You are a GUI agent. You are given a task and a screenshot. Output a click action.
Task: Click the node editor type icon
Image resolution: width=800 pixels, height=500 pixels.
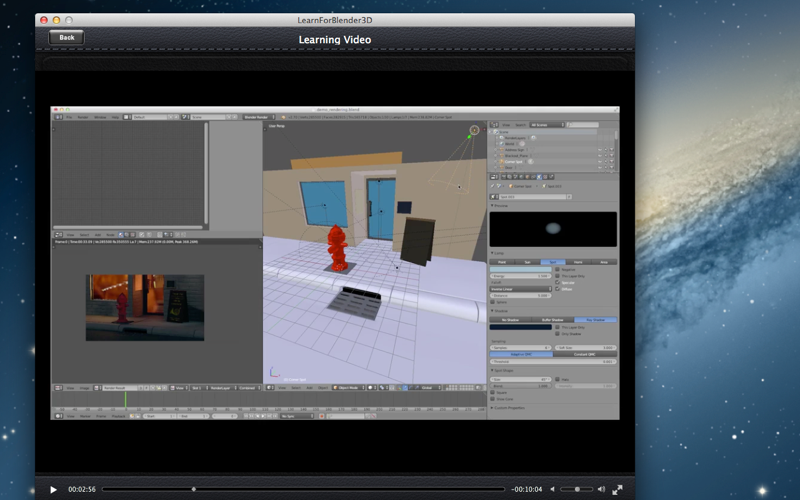(x=59, y=235)
